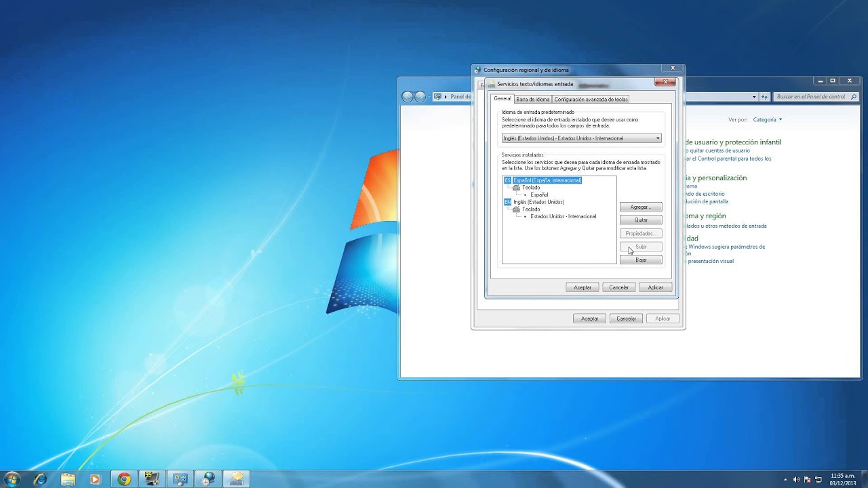This screenshot has height=488, width=868.
Task: Open Configuración avanzada de teclas tab
Action: coord(591,99)
